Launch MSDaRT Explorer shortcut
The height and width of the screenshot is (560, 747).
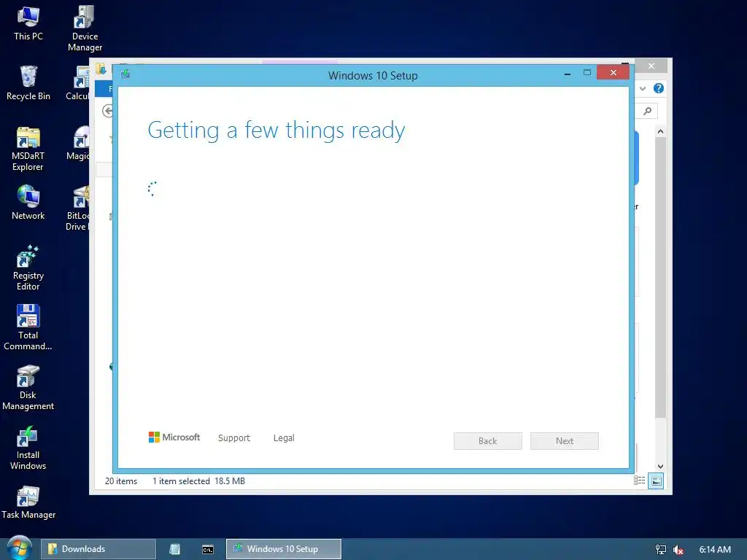(x=28, y=149)
